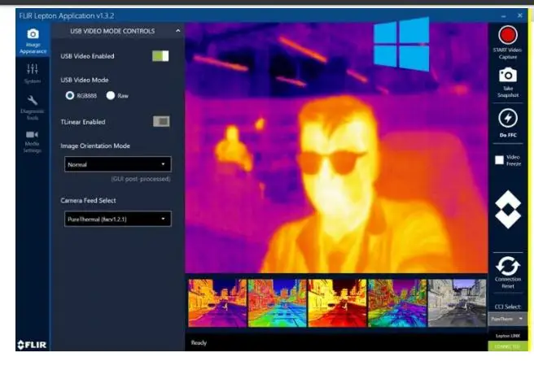Open the Diagnostic Tools wrench icon
This screenshot has width=534, height=392.
click(x=33, y=107)
